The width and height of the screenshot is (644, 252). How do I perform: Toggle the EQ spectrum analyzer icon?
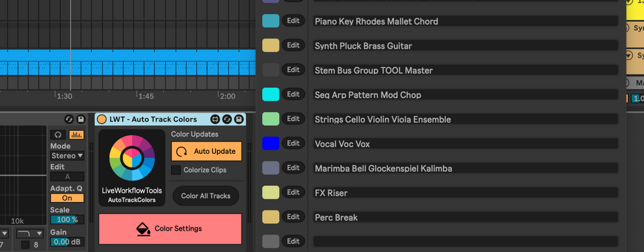[76, 135]
